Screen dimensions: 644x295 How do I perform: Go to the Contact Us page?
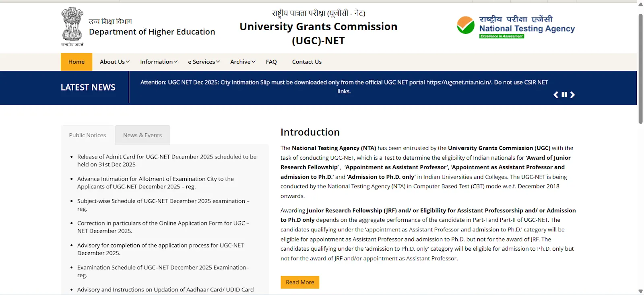307,62
